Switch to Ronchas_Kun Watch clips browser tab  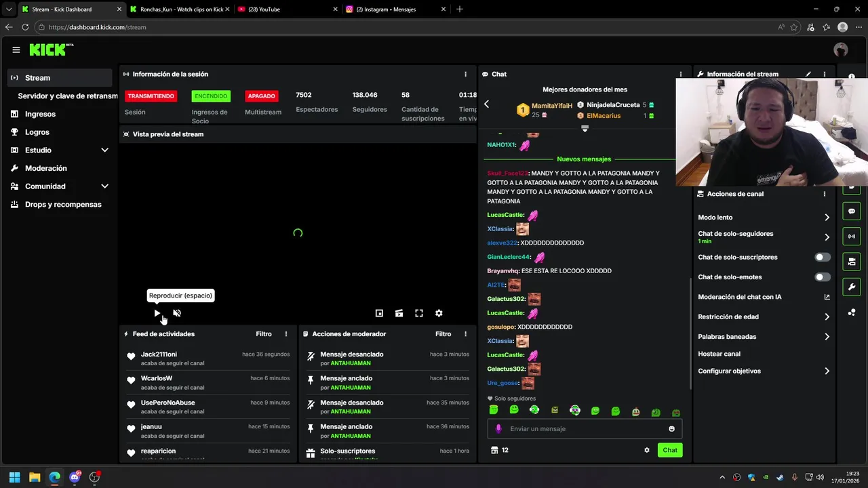coord(180,9)
